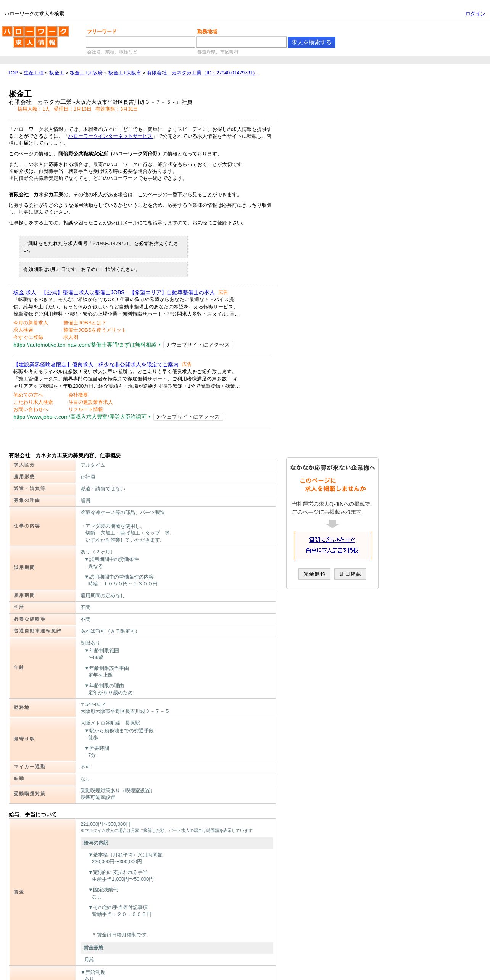490x980 pixels.
Task: Click the 給与の内訳 section header
Action: point(177,843)
